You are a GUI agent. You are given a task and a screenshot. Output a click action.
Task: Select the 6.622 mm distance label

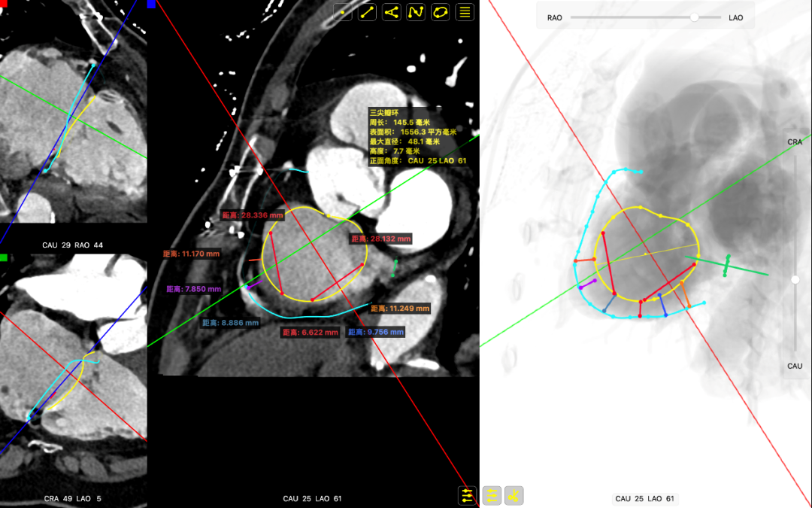[x=311, y=333]
